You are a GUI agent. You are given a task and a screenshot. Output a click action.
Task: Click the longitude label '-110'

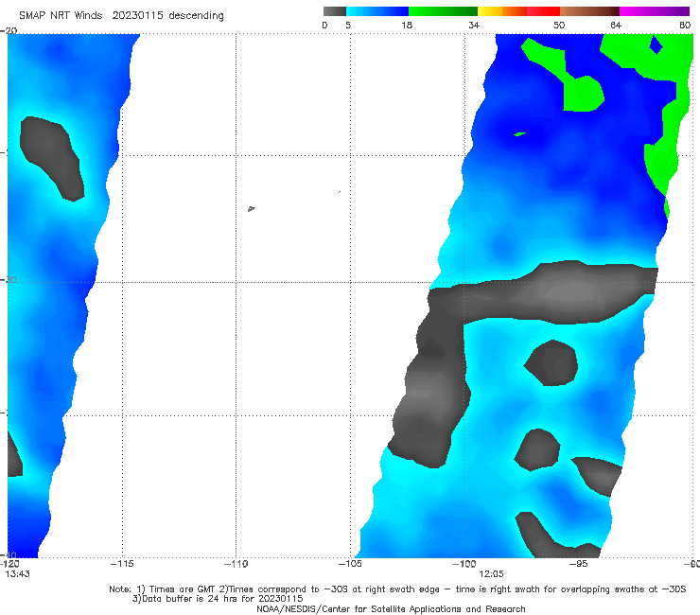pyautogui.click(x=236, y=564)
